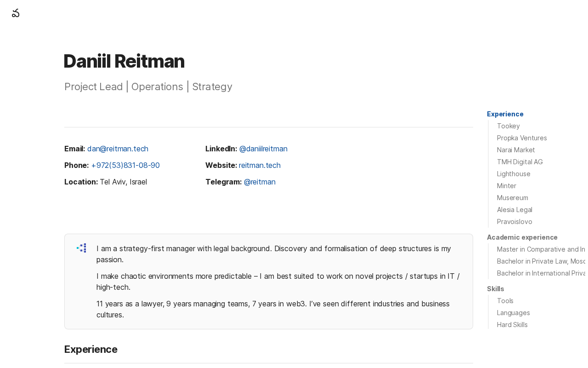Click the logo icon in top-left corner
The image size is (588, 368).
tap(16, 13)
